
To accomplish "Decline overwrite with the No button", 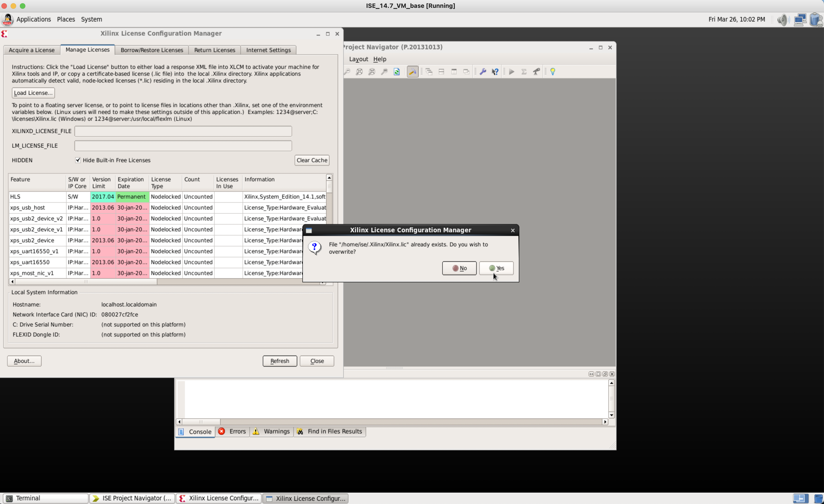I will click(x=459, y=268).
